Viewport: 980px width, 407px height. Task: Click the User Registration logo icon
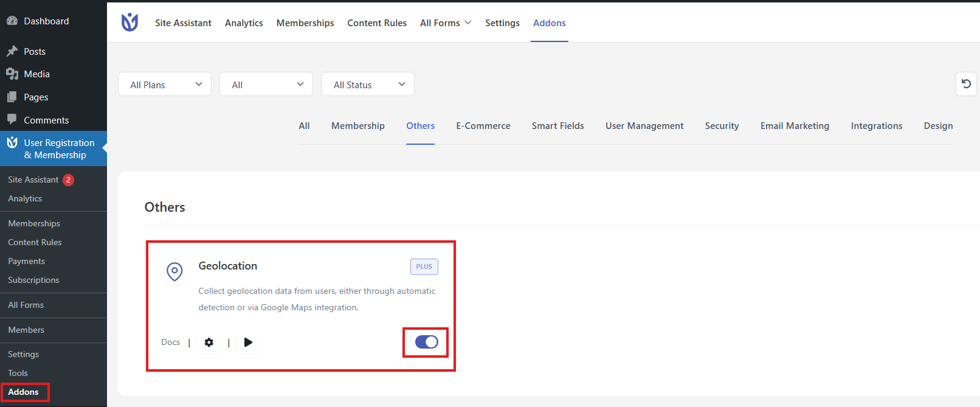(129, 23)
